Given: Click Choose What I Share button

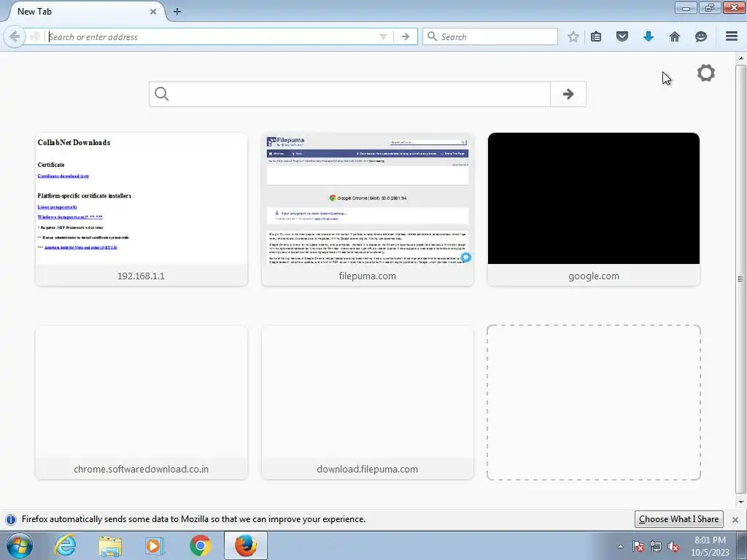Looking at the screenshot, I should pos(679,519).
